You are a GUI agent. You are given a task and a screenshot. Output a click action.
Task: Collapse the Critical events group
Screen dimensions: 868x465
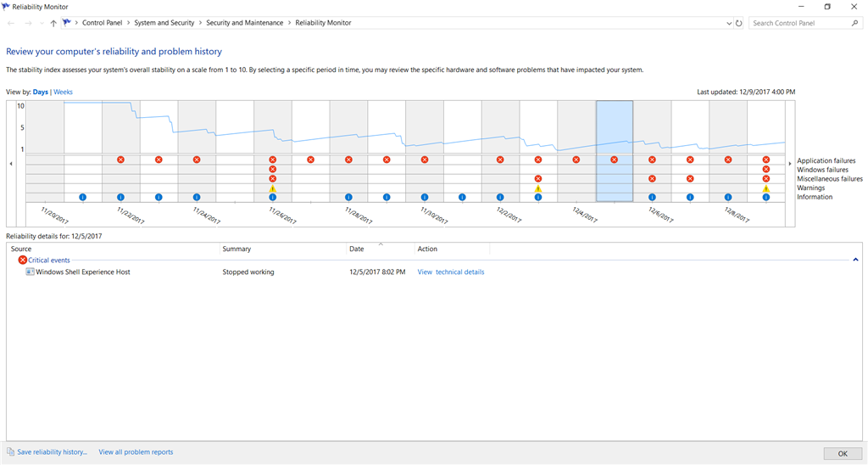[855, 260]
